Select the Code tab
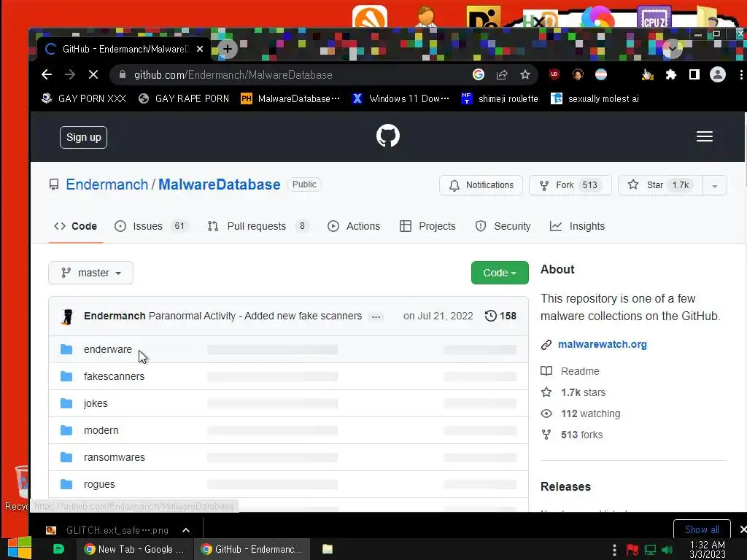Screen dimensions: 747x560 76,226
